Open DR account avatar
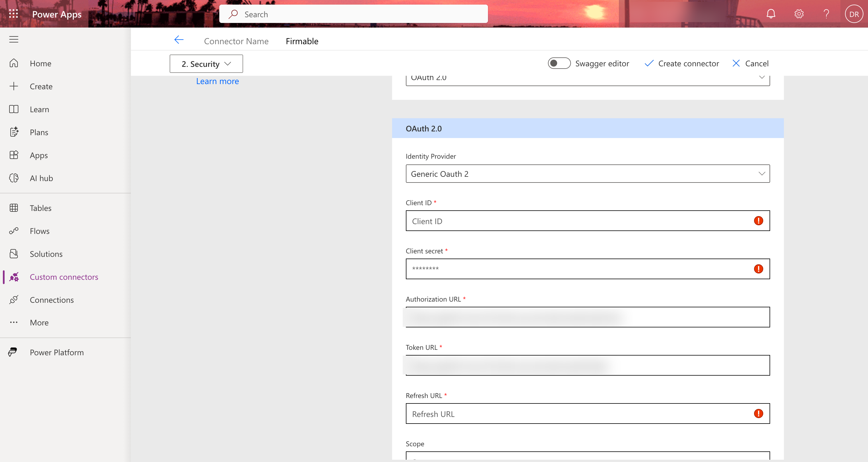This screenshot has height=462, width=868. pos(854,14)
